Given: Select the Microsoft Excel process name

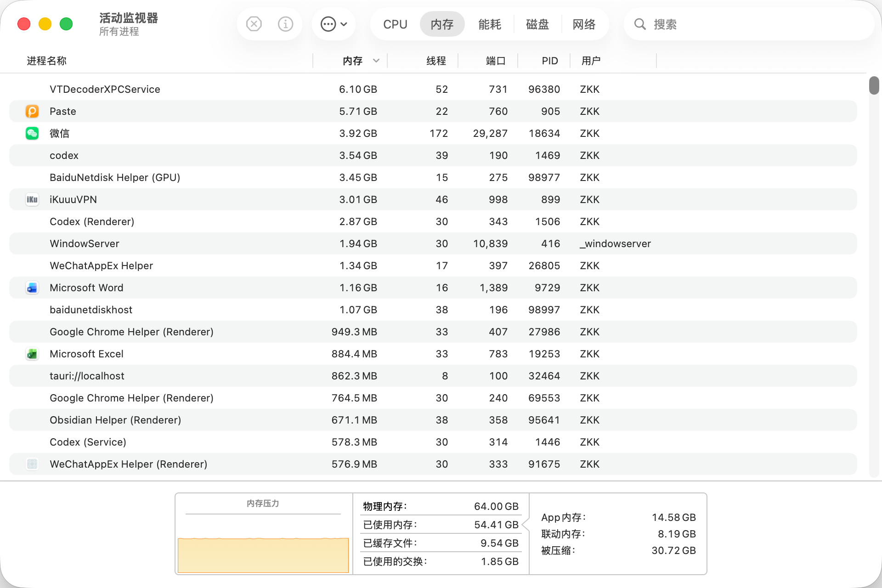Looking at the screenshot, I should [86, 354].
